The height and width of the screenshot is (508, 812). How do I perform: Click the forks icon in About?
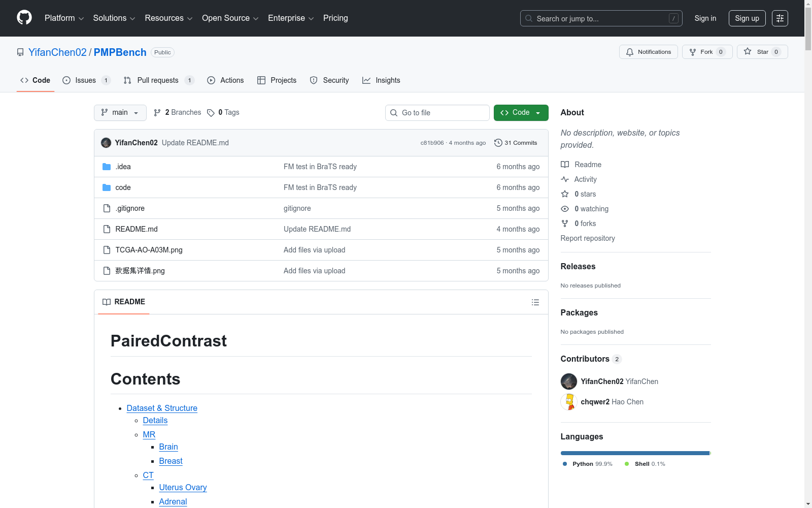coord(565,224)
